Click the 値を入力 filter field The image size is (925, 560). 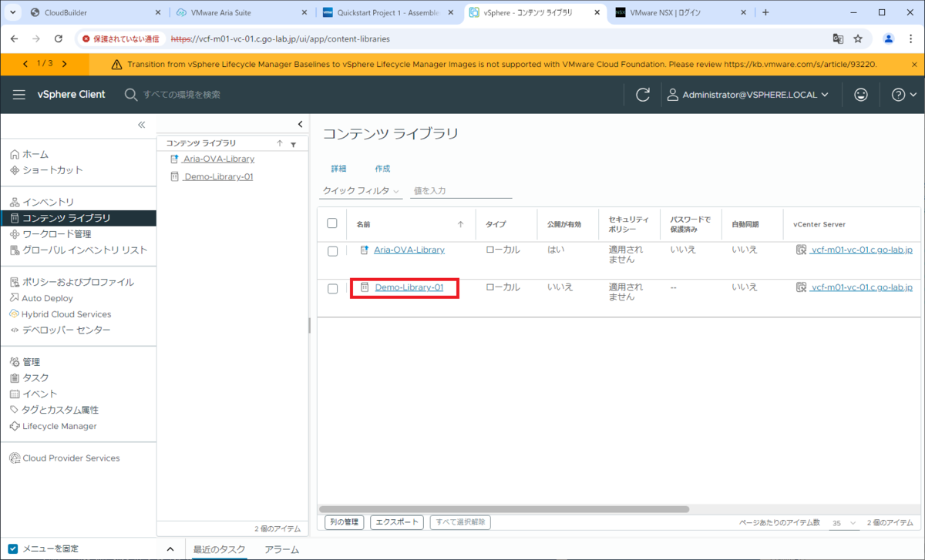point(461,191)
